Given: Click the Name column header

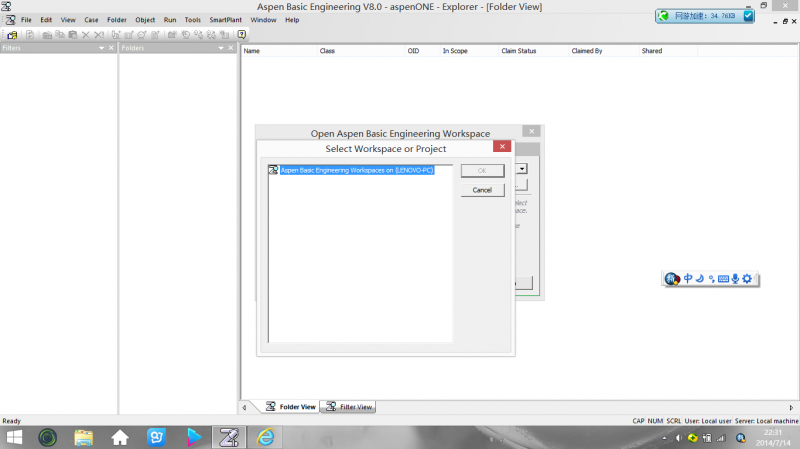Looking at the screenshot, I should pyautogui.click(x=279, y=51).
